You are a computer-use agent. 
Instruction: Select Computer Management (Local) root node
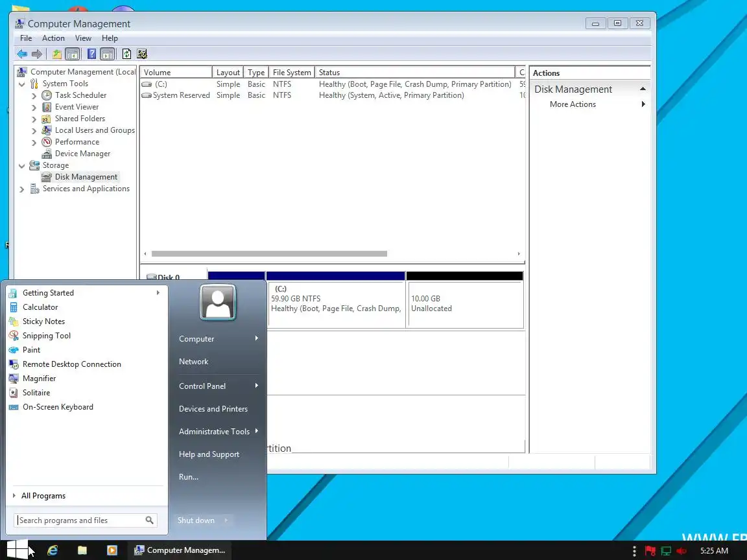(83, 72)
